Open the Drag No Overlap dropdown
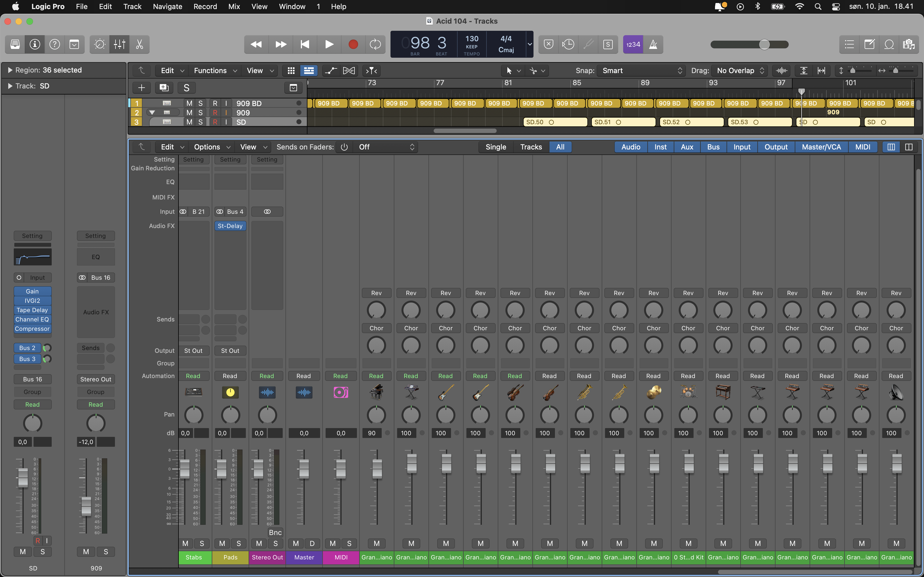This screenshot has height=577, width=924. pos(739,71)
